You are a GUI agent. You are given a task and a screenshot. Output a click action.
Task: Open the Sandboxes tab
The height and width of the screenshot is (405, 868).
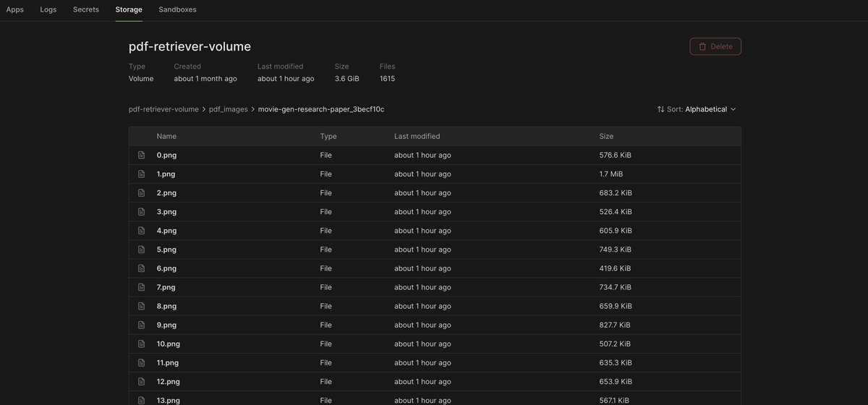(x=177, y=9)
